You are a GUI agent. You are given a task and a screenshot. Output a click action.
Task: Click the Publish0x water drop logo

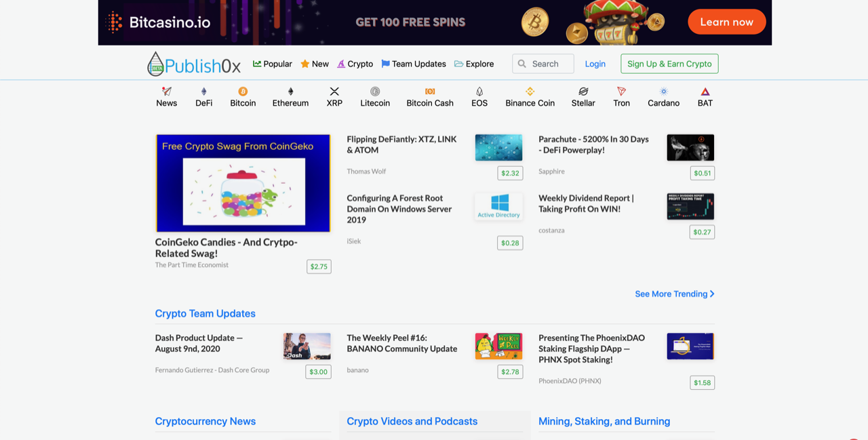(x=156, y=64)
